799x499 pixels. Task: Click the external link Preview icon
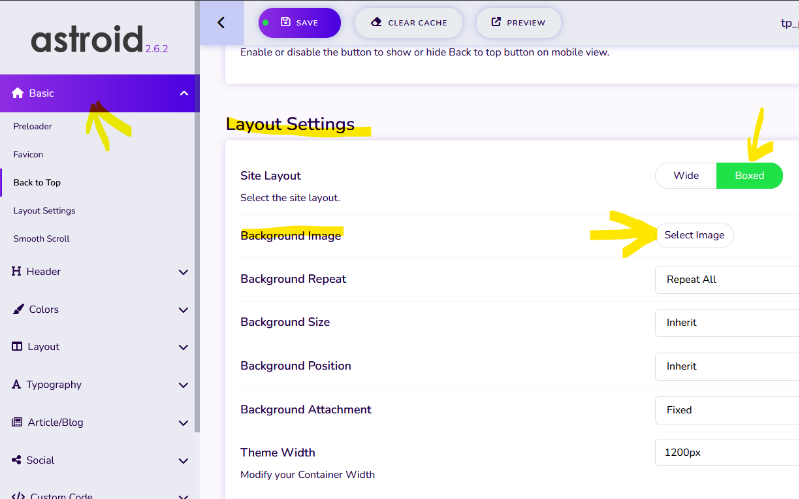(x=496, y=22)
